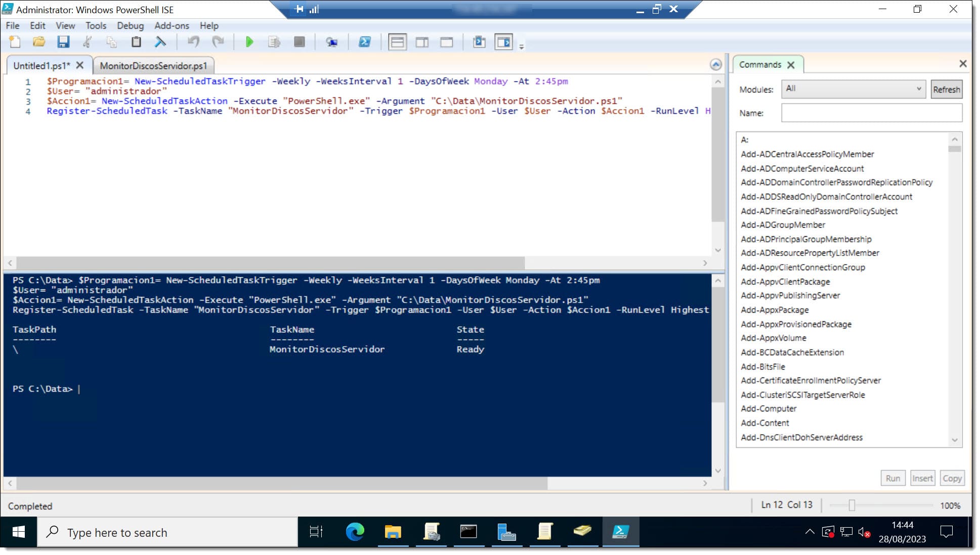Switch to MonitorDiscosServidor.ps1 tab
The image size is (980, 555).
coord(154,65)
